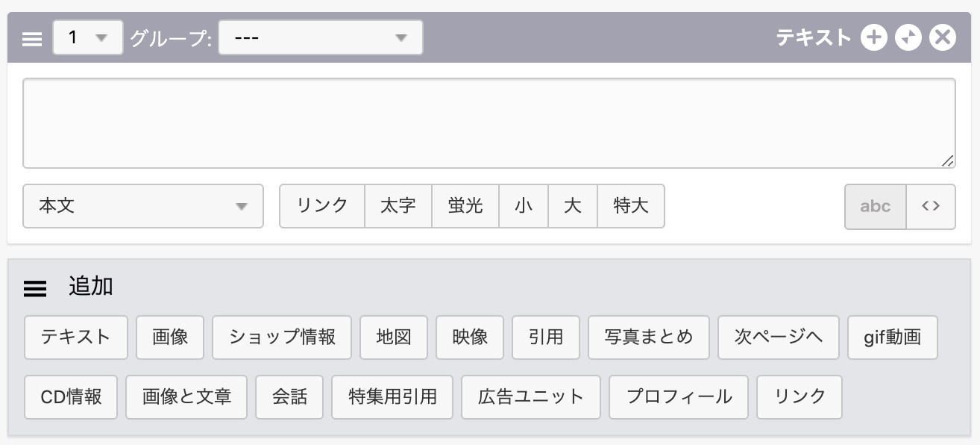Image resolution: width=980 pixels, height=445 pixels.
Task: Remove the テキスト block with the X icon
Action: coord(943,37)
